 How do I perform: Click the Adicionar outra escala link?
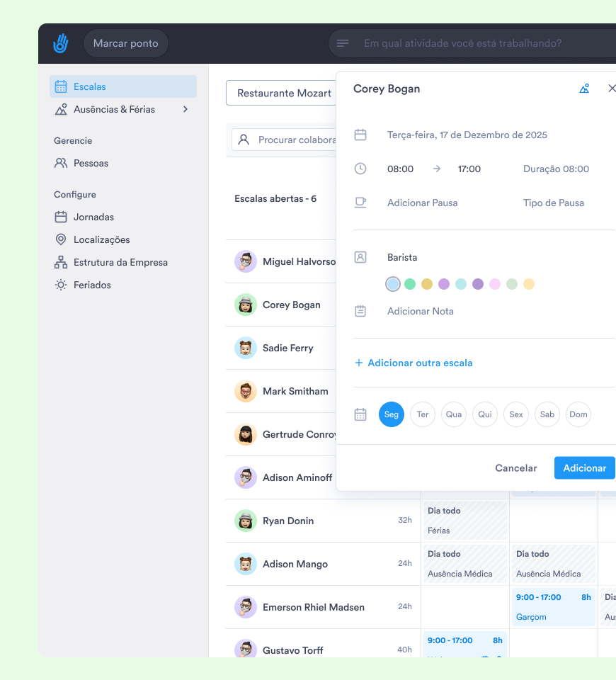pyautogui.click(x=413, y=363)
